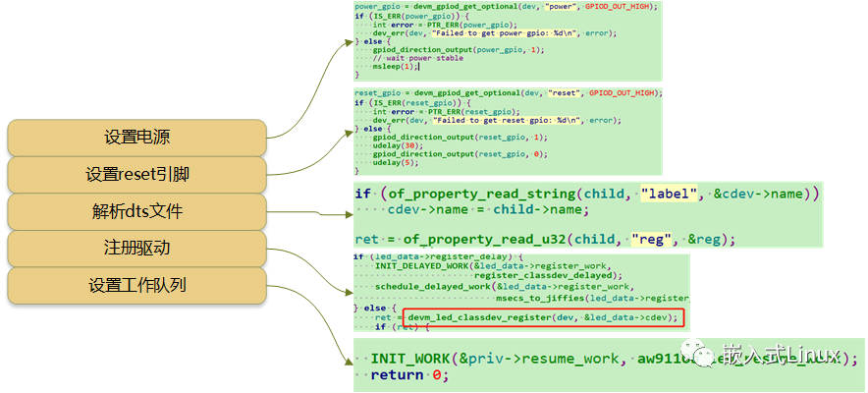Click the msecs_to_jiffies(led_data->register line
868x393 pixels.
(x=592, y=299)
